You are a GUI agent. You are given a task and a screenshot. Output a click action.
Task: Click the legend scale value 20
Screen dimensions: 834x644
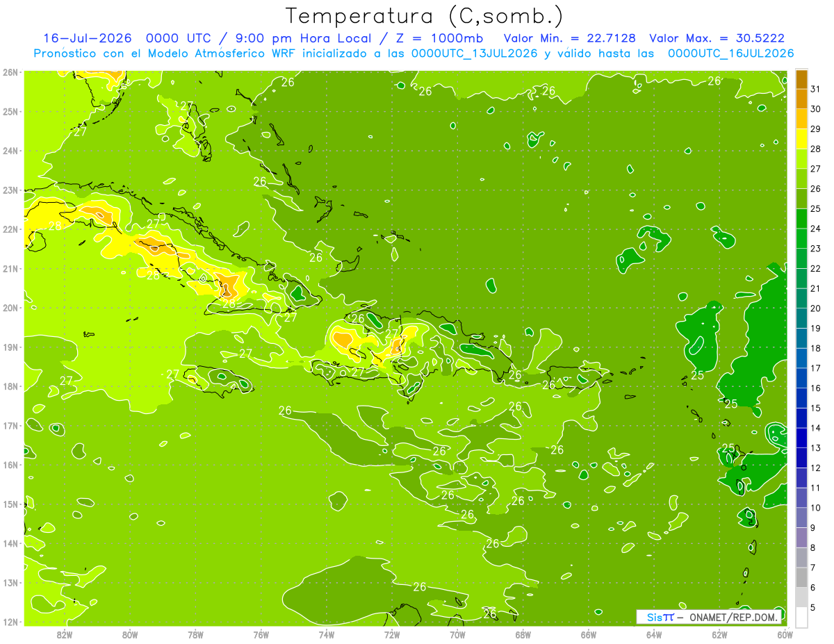[x=815, y=308]
